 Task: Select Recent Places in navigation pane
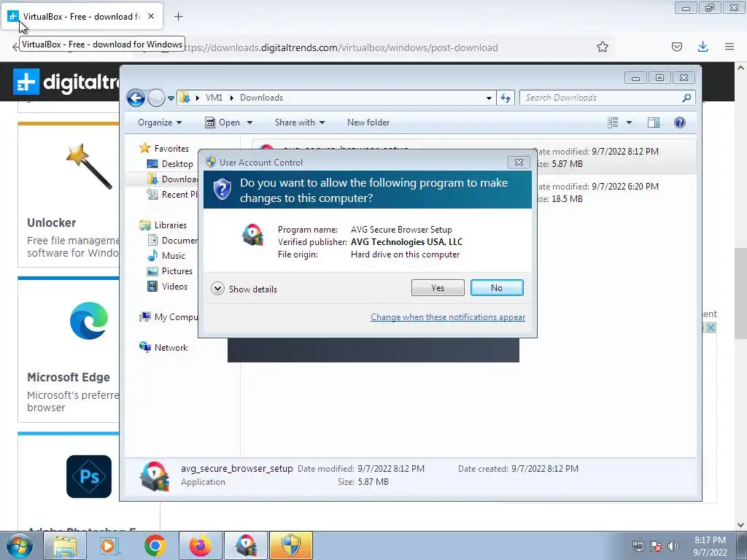coord(172,194)
